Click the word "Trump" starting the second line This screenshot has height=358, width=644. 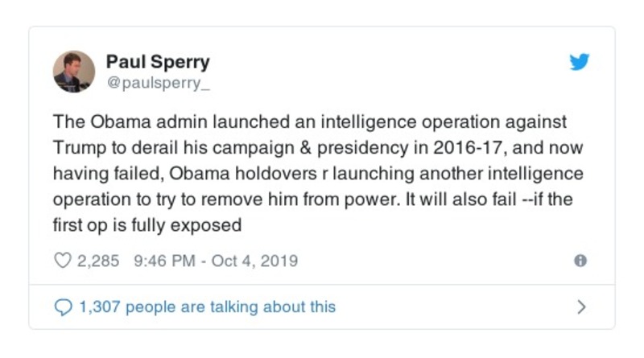click(77, 148)
